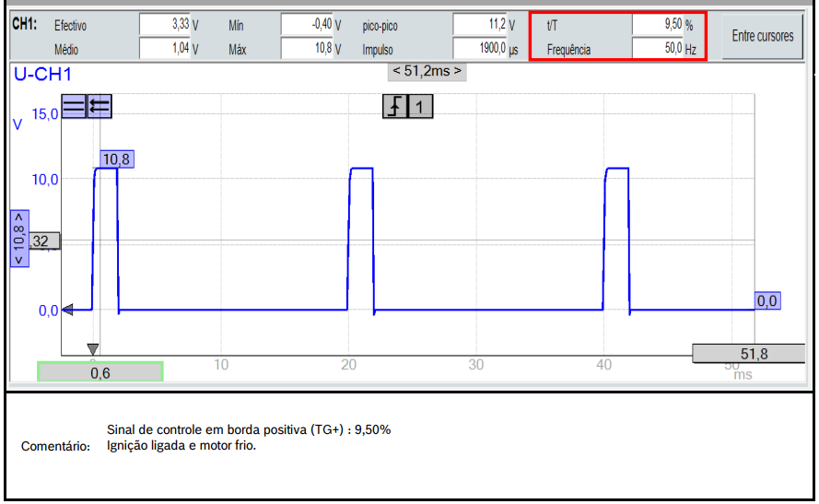Click the 10,8 cursor label on the first pulse

(116, 159)
